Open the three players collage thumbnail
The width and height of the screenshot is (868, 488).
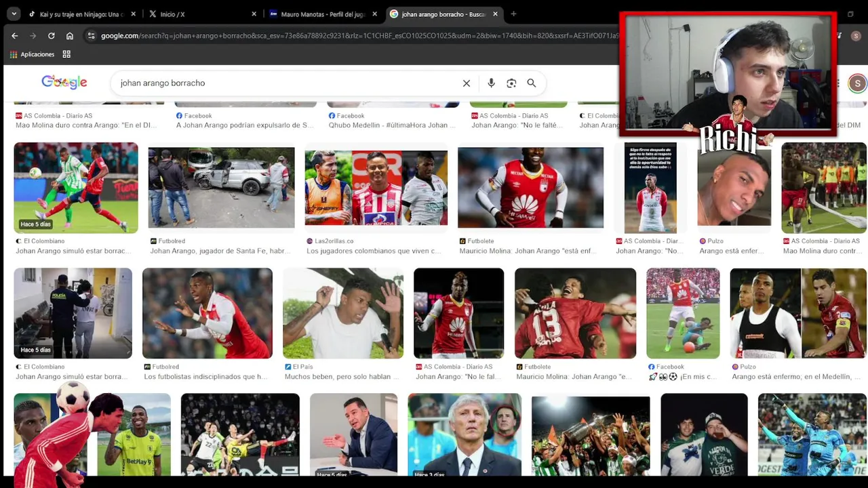click(x=376, y=188)
